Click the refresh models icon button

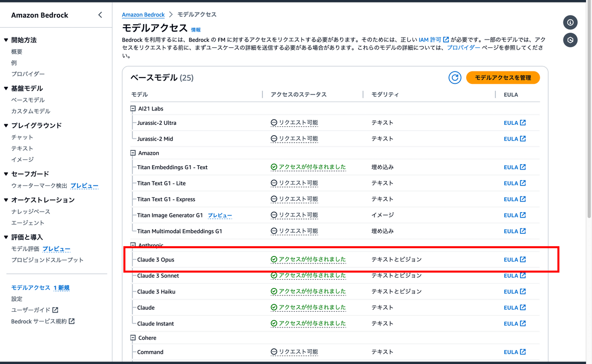point(455,77)
